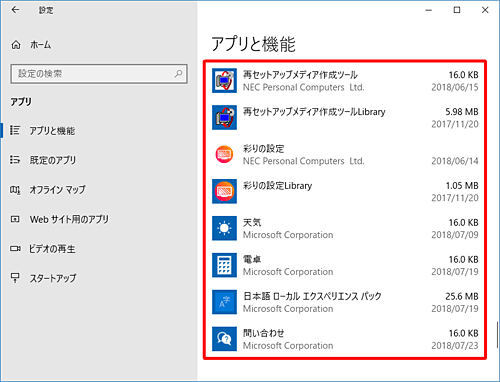Select the 彩りの設定Library app name
500x382 pixels.
[x=277, y=186]
